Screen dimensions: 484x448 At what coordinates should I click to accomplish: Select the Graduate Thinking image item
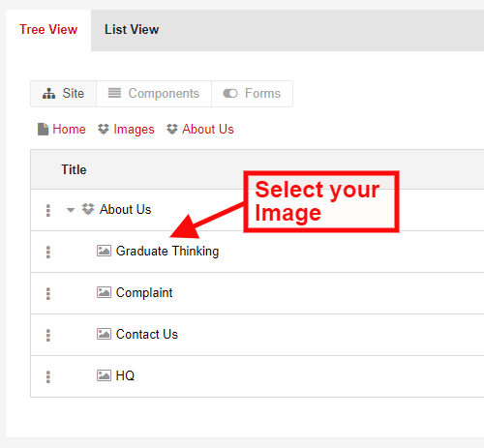point(167,251)
